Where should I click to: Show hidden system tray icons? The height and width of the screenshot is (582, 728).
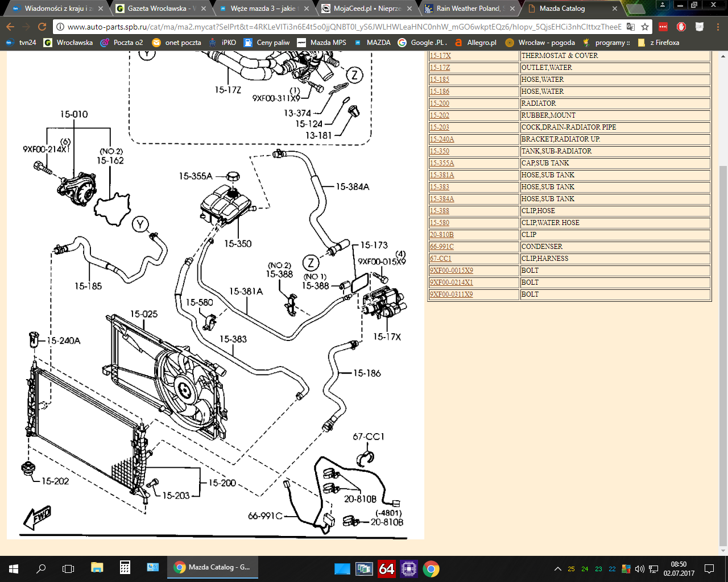pyautogui.click(x=557, y=568)
